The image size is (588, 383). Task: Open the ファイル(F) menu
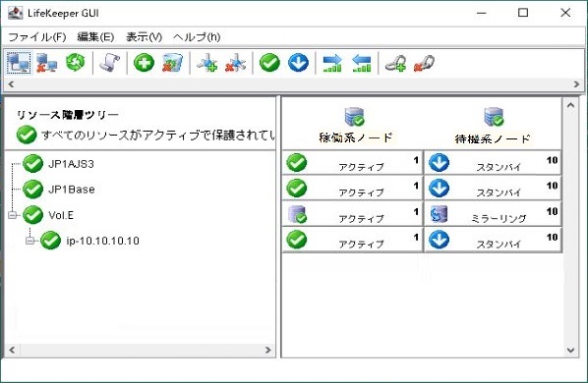37,36
